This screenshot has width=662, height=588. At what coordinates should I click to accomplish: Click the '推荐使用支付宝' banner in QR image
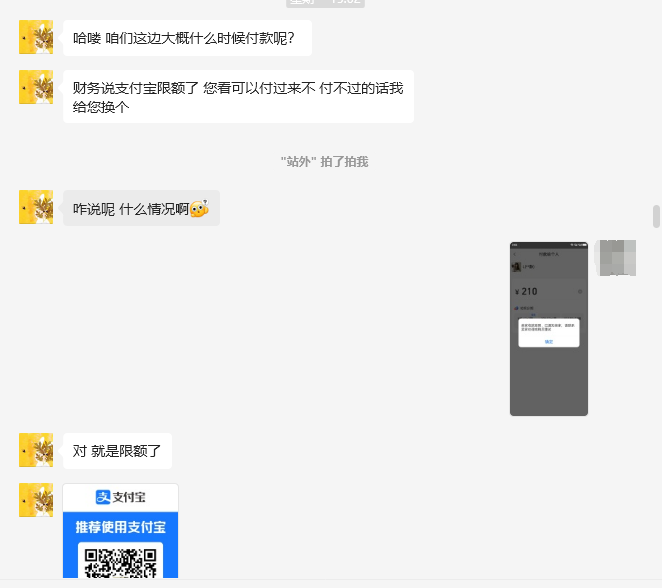(120, 527)
